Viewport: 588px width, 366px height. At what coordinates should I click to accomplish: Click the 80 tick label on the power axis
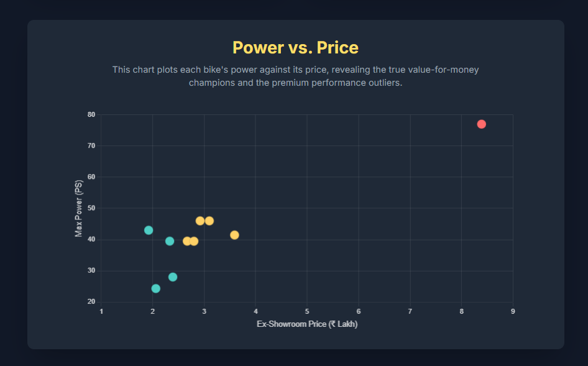coord(91,115)
